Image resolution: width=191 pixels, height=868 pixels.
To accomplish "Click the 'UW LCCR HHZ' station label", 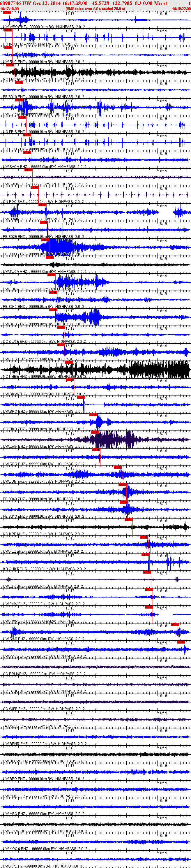I will point(15,832).
